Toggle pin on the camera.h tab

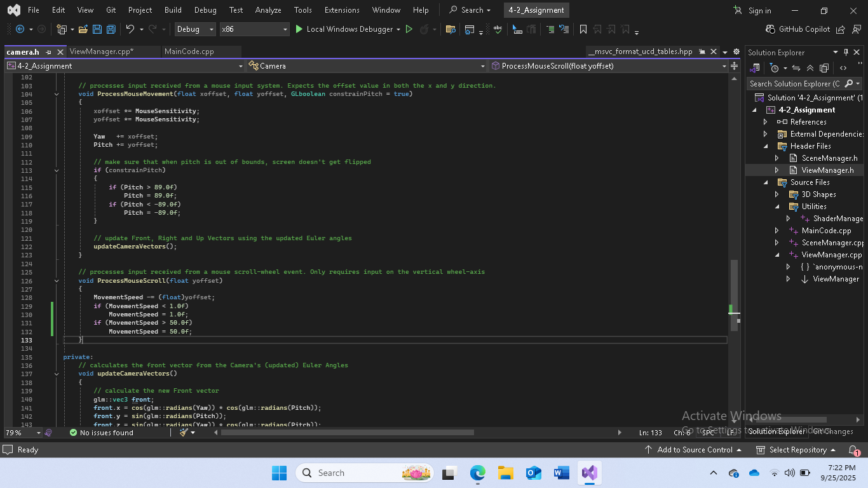point(49,52)
